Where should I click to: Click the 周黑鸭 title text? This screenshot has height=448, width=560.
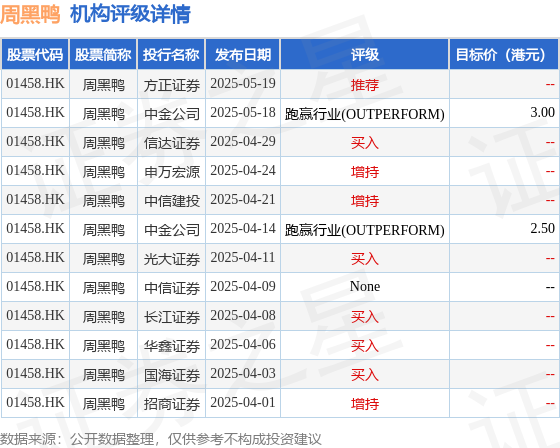(30, 15)
